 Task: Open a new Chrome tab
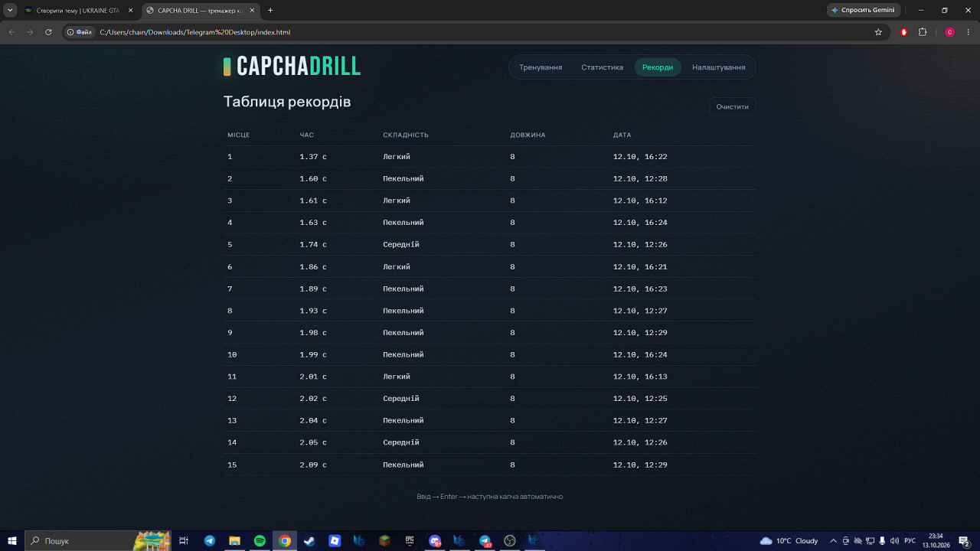point(270,11)
